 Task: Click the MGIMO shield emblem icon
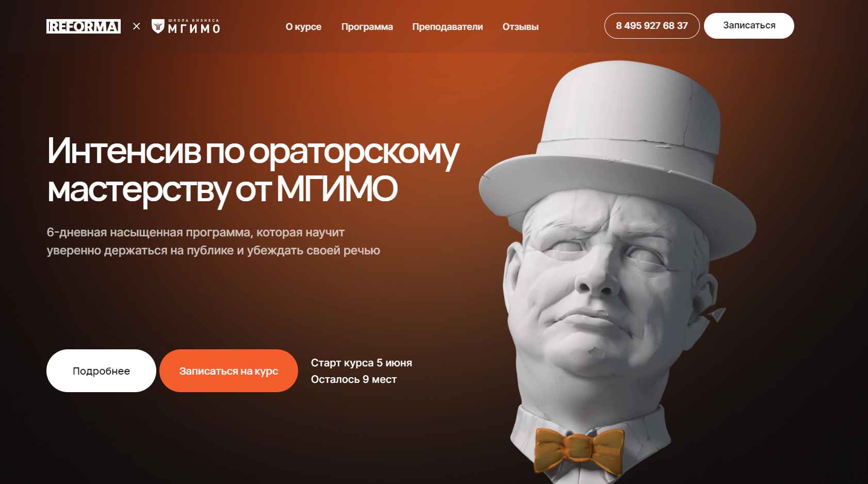click(x=158, y=26)
